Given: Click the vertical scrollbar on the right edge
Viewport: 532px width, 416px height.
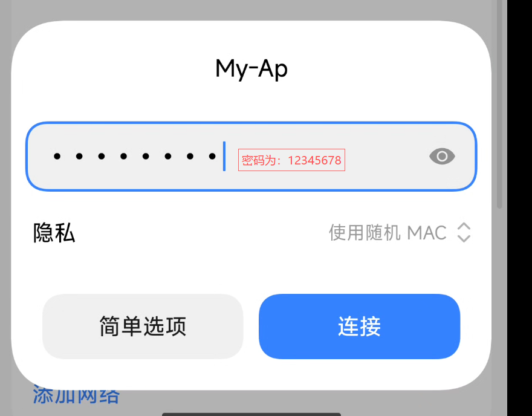Looking at the screenshot, I should tap(499, 104).
